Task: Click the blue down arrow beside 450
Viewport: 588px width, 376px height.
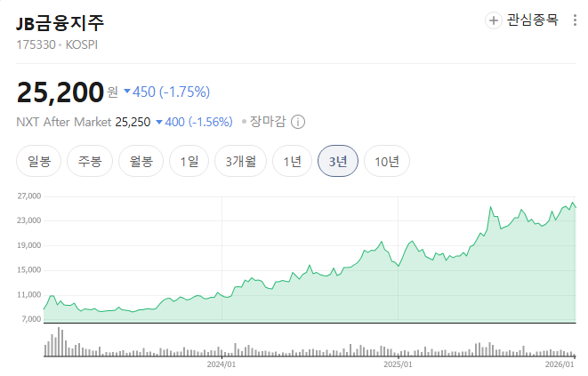Action: (127, 91)
